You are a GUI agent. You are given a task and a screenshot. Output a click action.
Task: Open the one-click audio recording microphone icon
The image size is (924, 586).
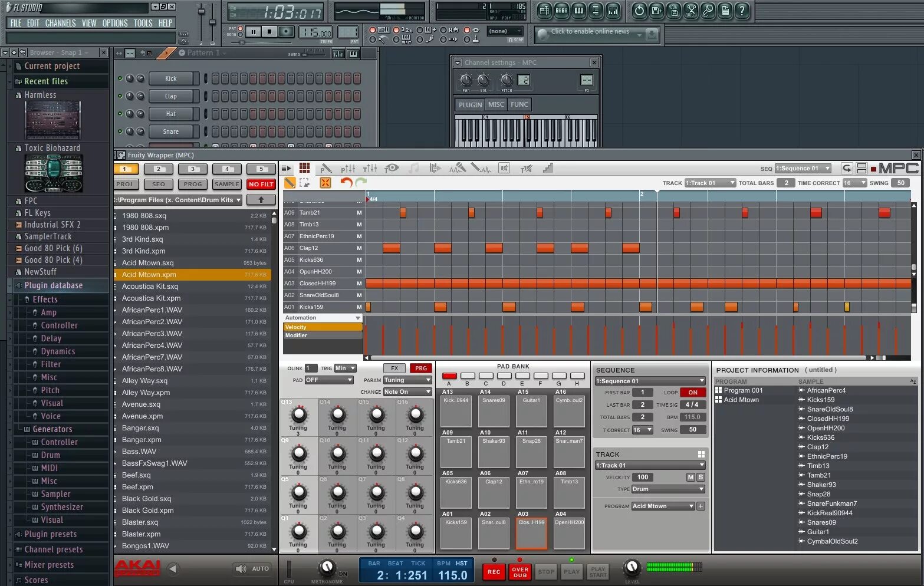coord(708,10)
